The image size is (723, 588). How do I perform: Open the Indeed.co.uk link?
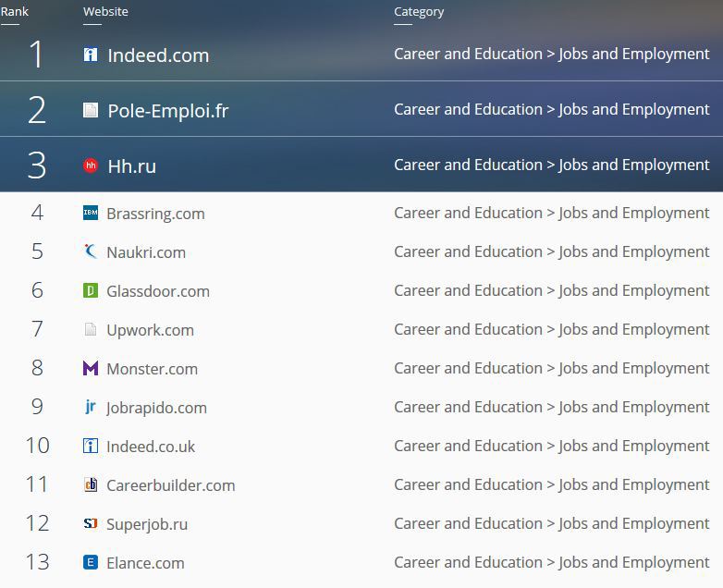pos(151,447)
